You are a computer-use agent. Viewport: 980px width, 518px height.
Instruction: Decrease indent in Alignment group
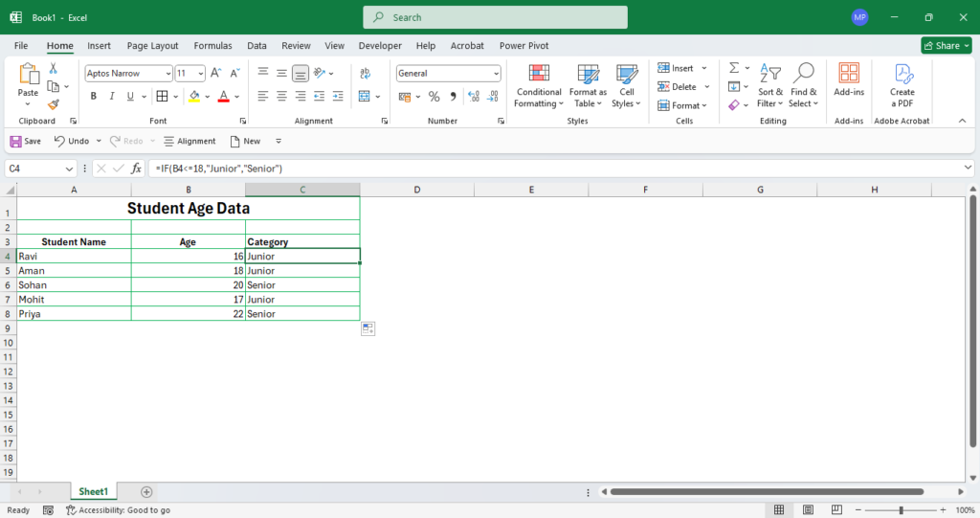(x=320, y=97)
